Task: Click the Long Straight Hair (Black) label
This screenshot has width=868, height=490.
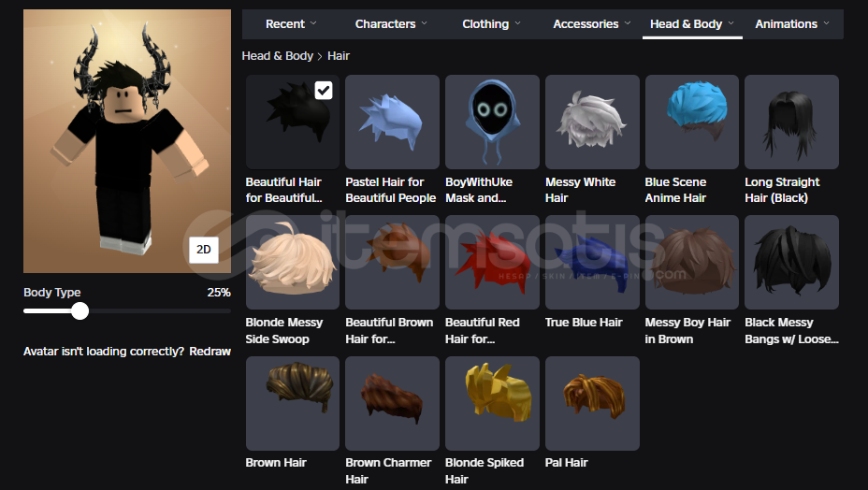Action: click(x=782, y=190)
